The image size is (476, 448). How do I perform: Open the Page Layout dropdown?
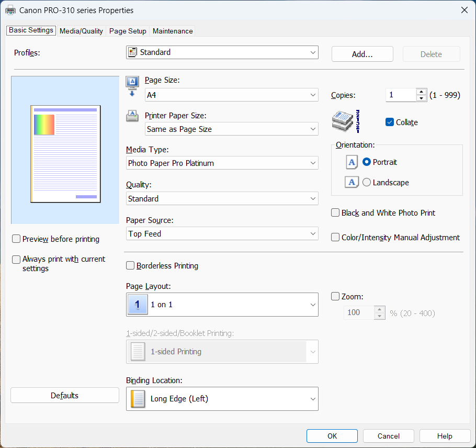pos(222,305)
